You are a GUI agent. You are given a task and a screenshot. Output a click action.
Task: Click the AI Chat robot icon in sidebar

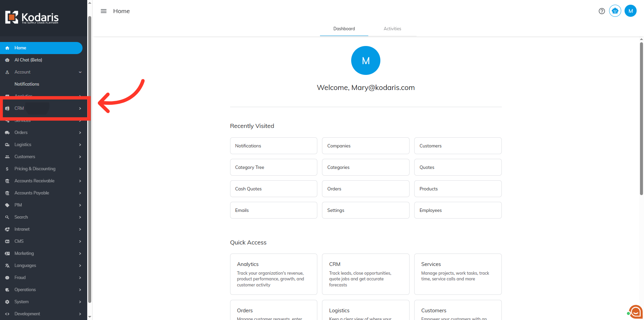[x=7, y=60]
